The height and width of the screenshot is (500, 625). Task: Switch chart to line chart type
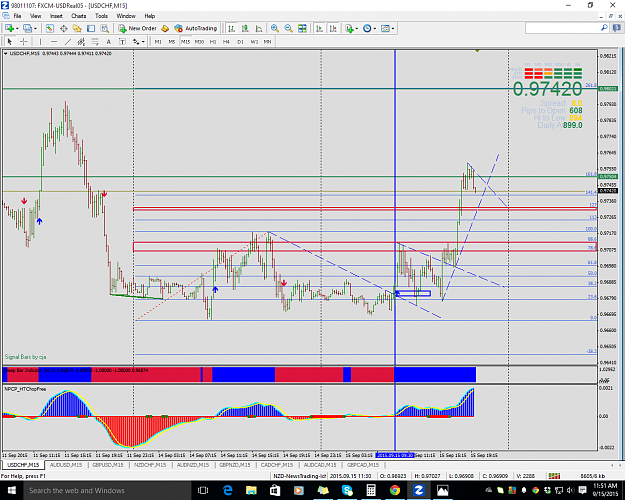click(x=259, y=28)
